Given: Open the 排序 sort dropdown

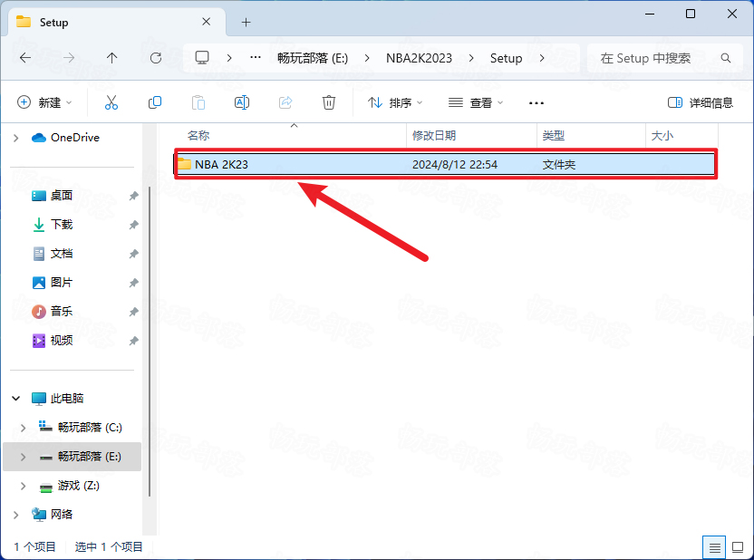Looking at the screenshot, I should [x=395, y=102].
